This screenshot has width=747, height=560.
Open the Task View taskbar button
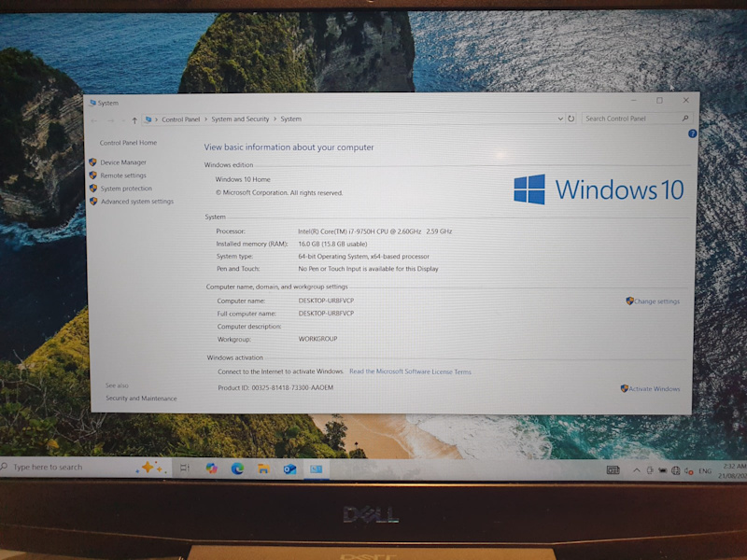pyautogui.click(x=184, y=469)
